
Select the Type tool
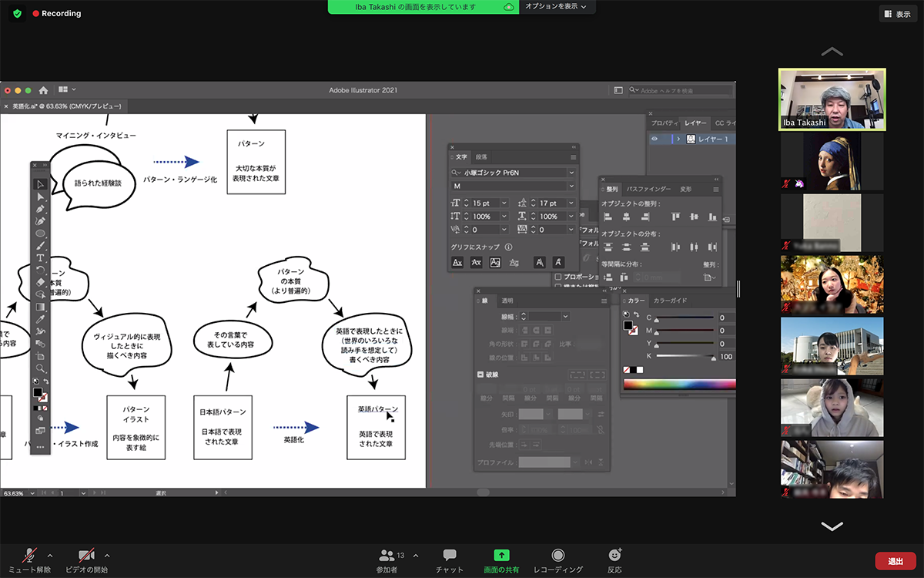41,257
